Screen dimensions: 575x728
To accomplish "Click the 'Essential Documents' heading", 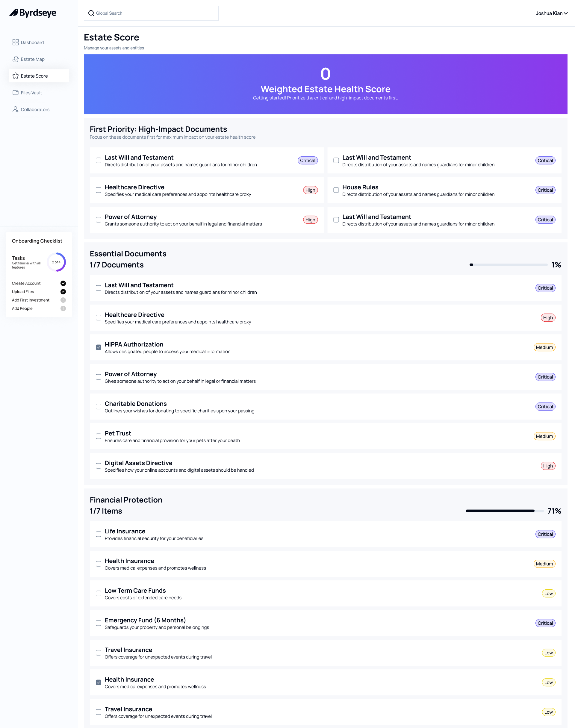I will (x=128, y=254).
